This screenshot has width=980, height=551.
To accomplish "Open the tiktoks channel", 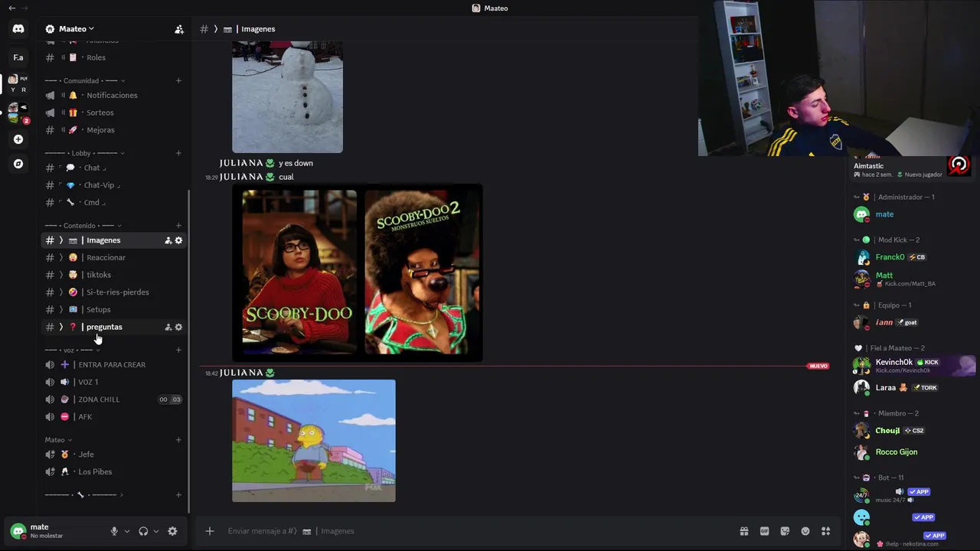I will [x=114, y=275].
